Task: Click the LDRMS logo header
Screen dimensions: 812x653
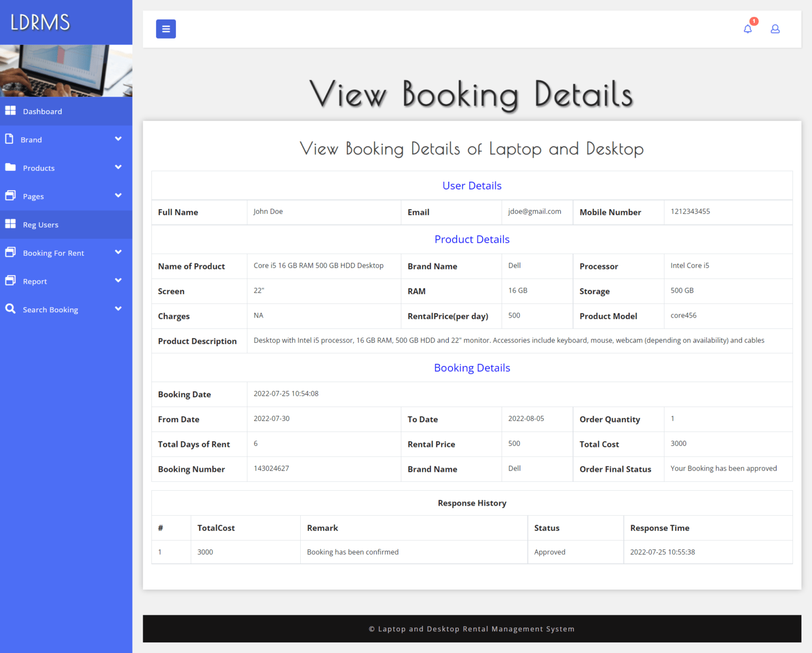Action: coord(39,22)
